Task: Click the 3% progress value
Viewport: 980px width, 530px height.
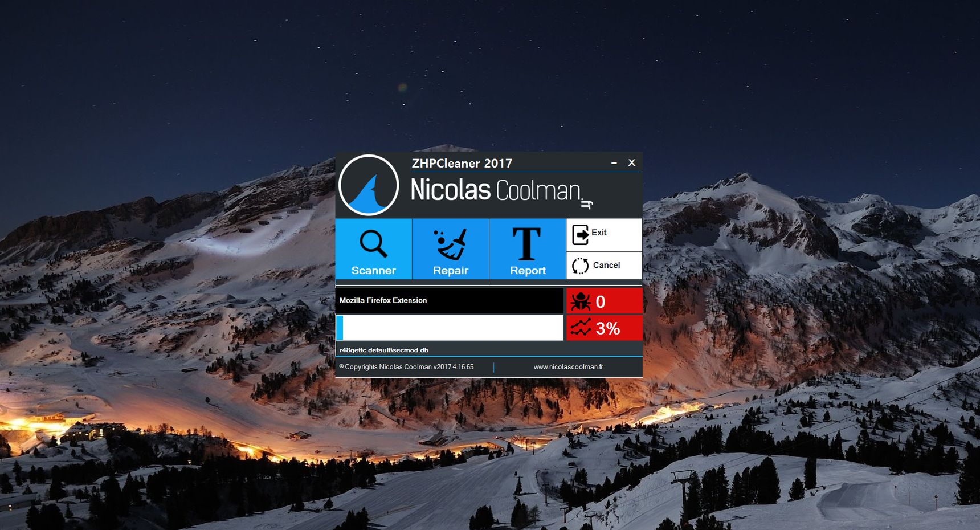Action: pos(608,328)
